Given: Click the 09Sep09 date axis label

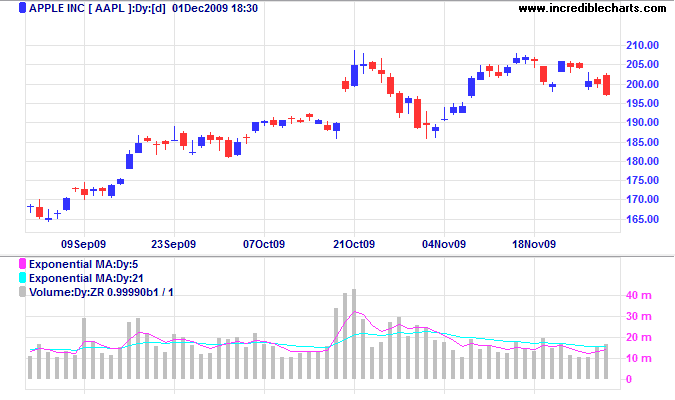Looking at the screenshot, I should [x=84, y=244].
